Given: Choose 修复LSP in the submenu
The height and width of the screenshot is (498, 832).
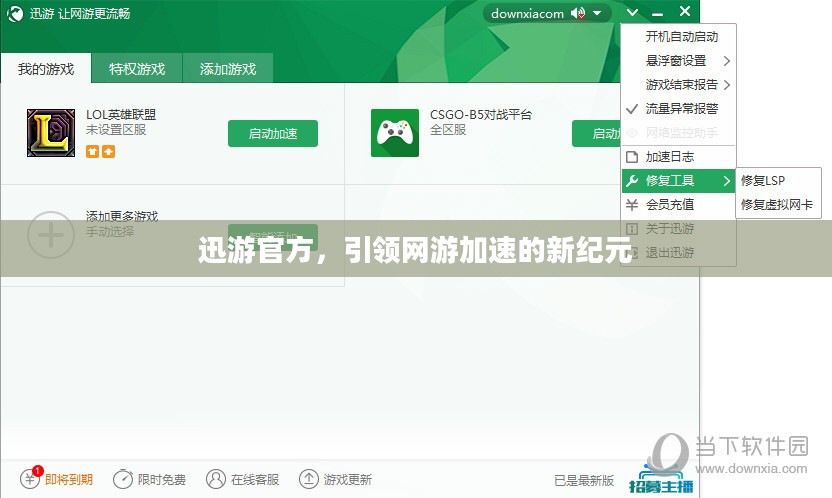Looking at the screenshot, I should [x=778, y=180].
